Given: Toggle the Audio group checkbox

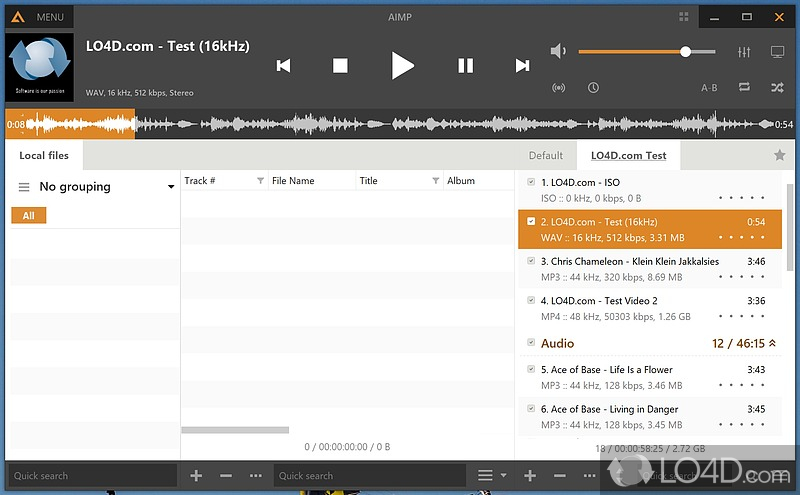Looking at the screenshot, I should click(531, 342).
